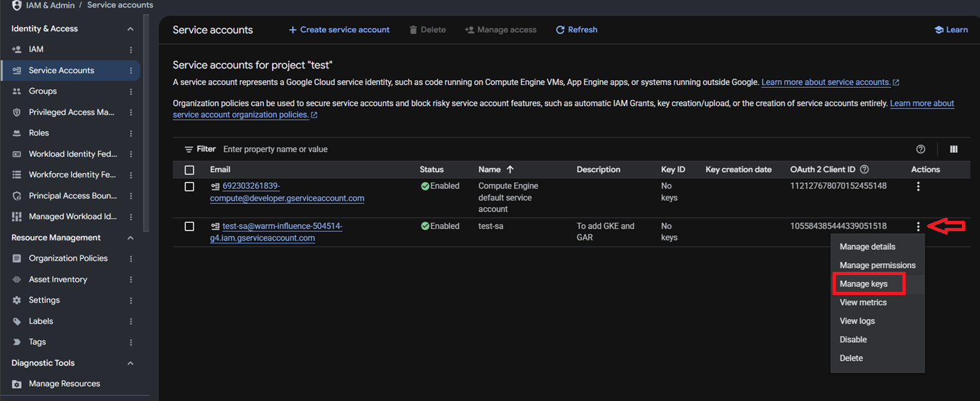The image size is (980, 401).
Task: Open the three-dot menu beside Labels item
Action: 131,322
